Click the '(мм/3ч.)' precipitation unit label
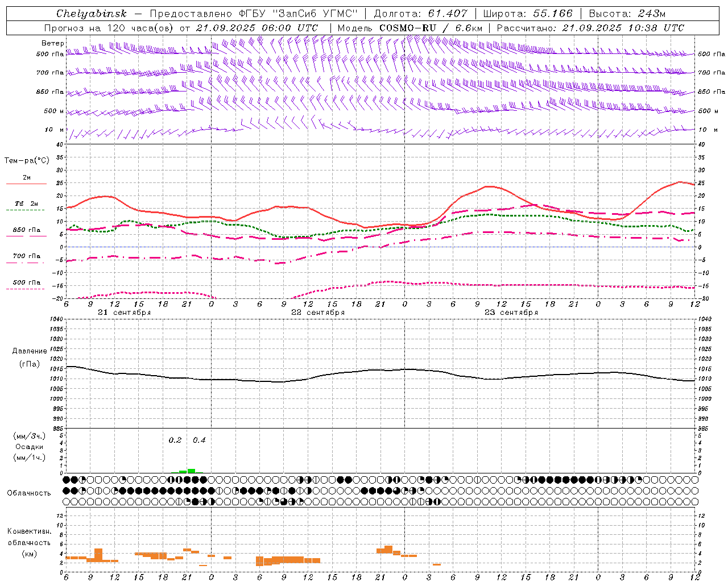 (x=30, y=436)
